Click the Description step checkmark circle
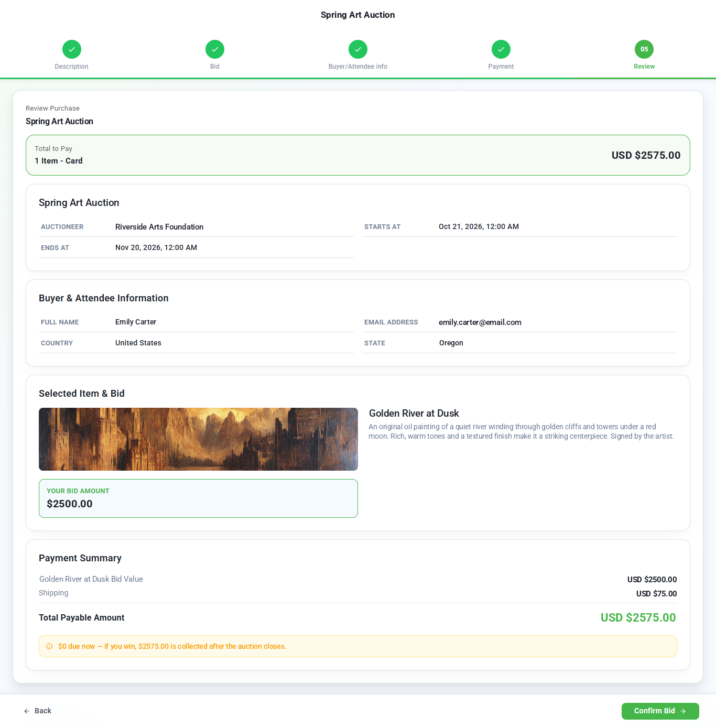 coord(72,49)
